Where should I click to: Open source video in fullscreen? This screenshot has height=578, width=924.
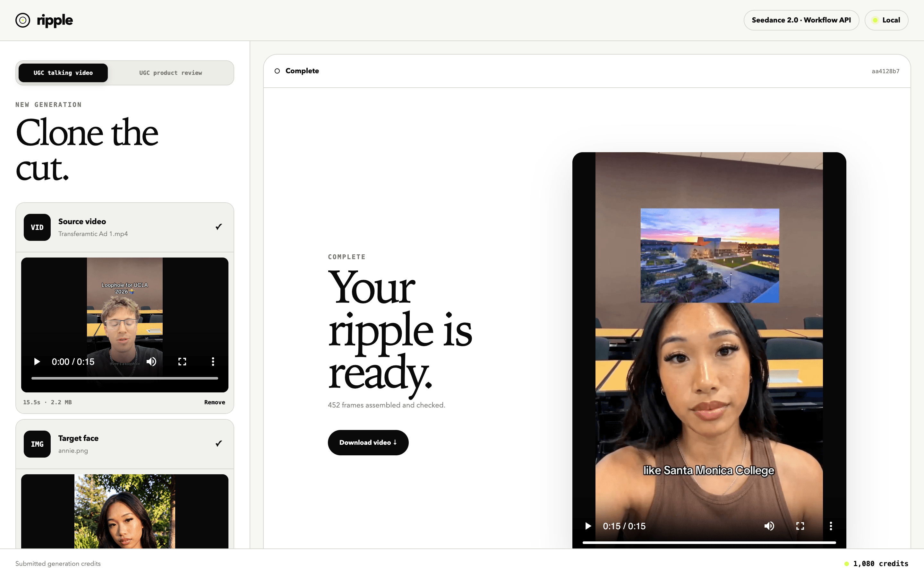[182, 362]
